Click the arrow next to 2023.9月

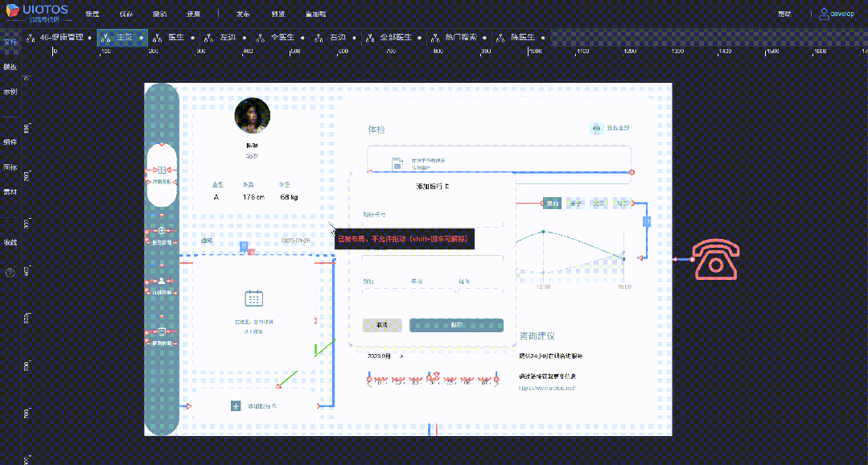[x=401, y=356]
